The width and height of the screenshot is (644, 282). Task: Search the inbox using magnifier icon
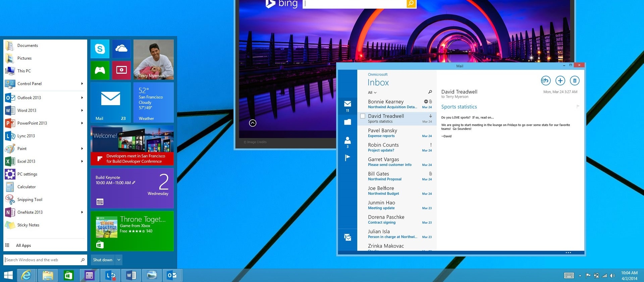click(430, 92)
